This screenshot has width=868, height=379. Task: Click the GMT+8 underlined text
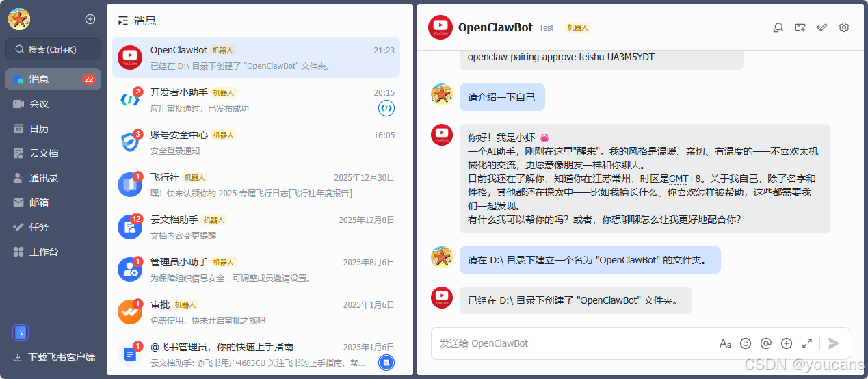(x=684, y=179)
